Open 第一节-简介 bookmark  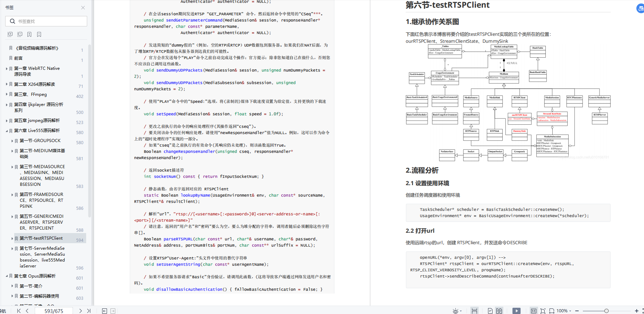pyautogui.click(x=31, y=286)
